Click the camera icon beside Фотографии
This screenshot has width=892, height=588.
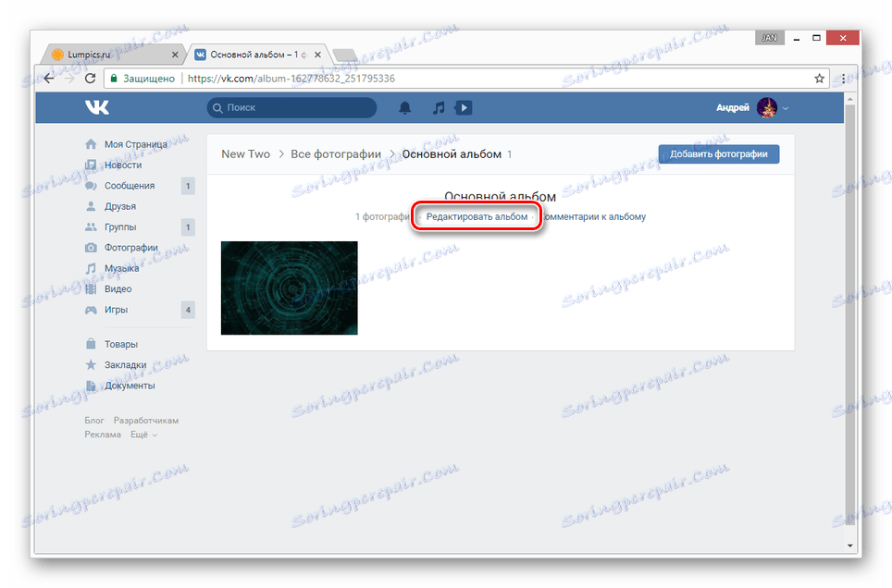click(91, 248)
